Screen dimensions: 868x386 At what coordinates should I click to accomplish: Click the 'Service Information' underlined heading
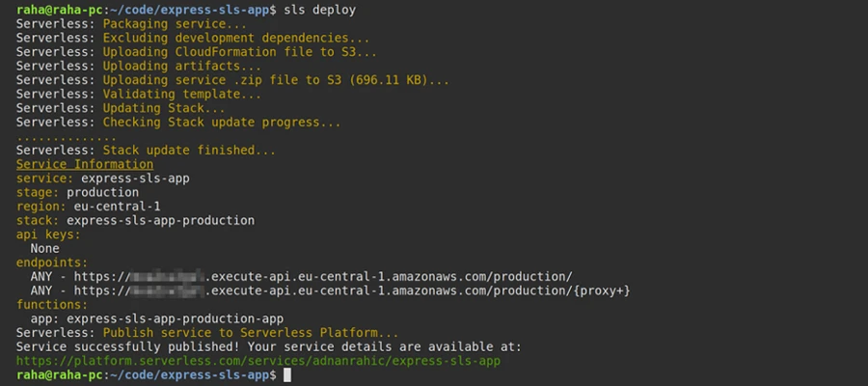click(85, 164)
